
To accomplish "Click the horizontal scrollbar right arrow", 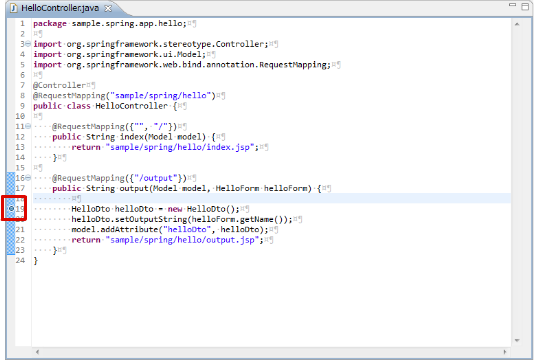I will point(505,352).
